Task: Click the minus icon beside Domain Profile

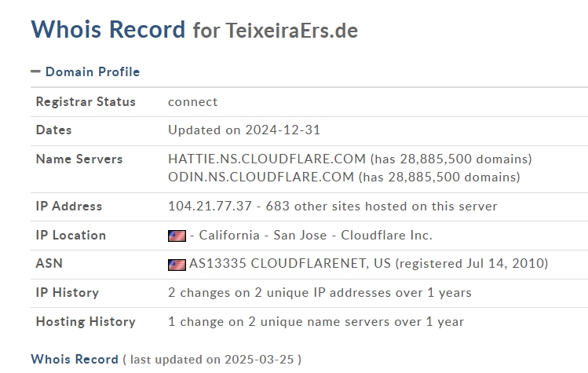Action: tap(35, 71)
